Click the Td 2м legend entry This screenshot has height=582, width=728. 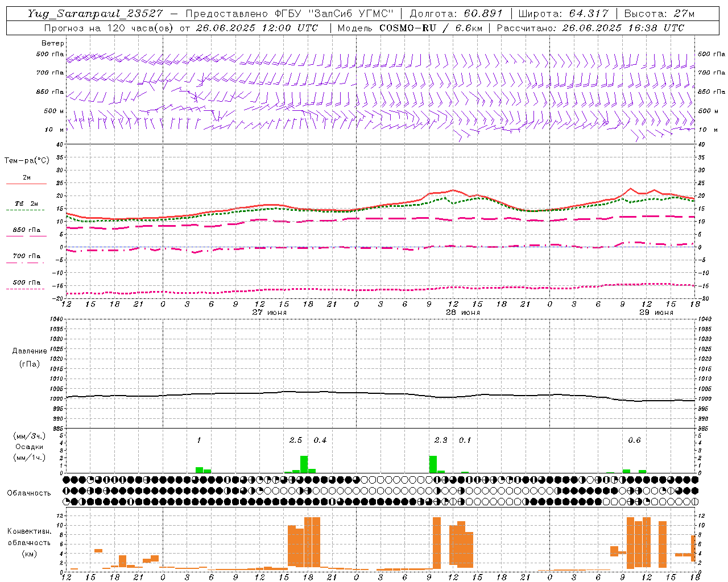point(26,203)
